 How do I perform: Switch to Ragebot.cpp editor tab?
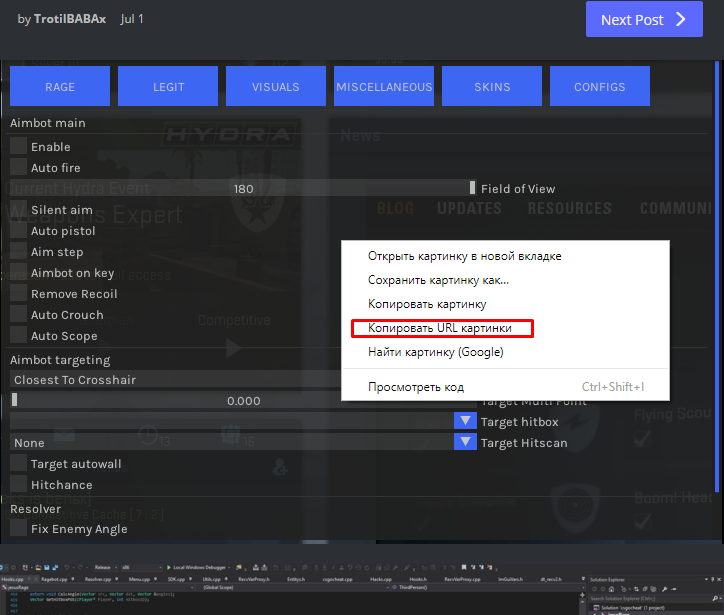pyautogui.click(x=54, y=579)
